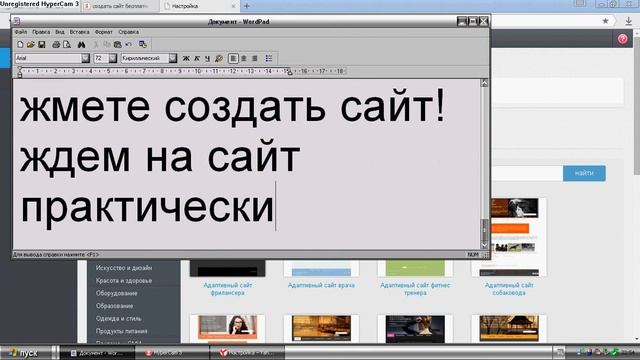640x360 pixels.
Task: Switch to the WordPad document taskbar button
Action: pos(97,353)
